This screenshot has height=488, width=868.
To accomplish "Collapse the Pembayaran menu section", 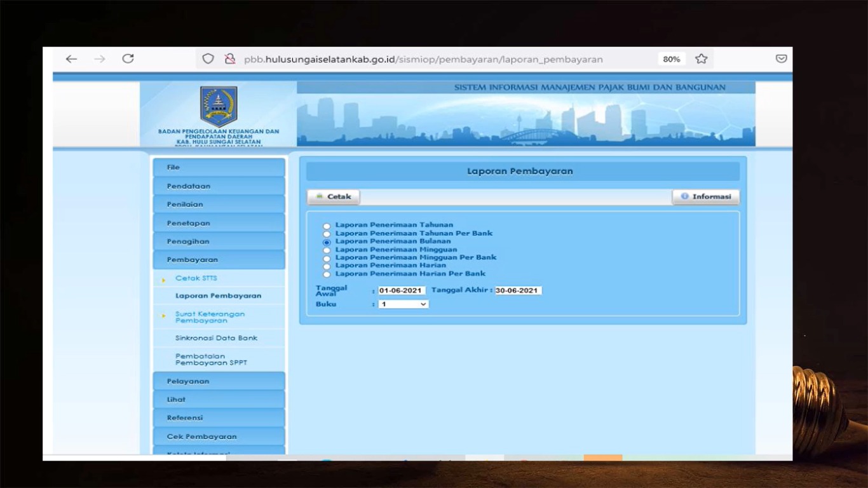I will [x=219, y=260].
